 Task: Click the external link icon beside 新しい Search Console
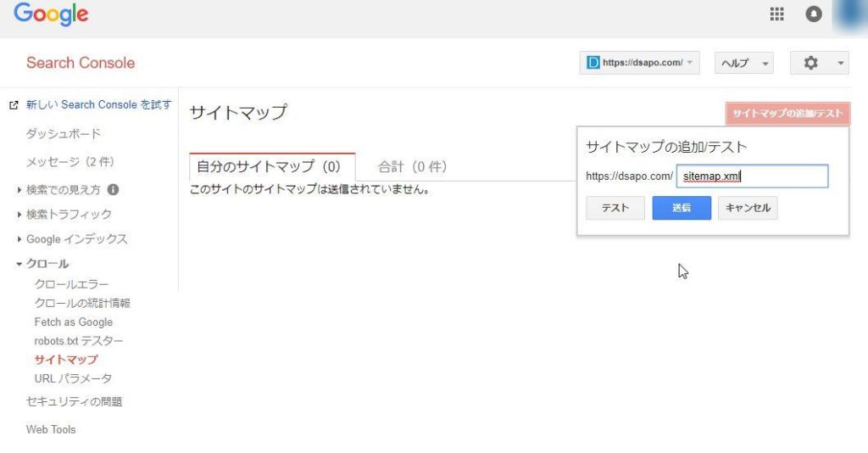pyautogui.click(x=14, y=104)
